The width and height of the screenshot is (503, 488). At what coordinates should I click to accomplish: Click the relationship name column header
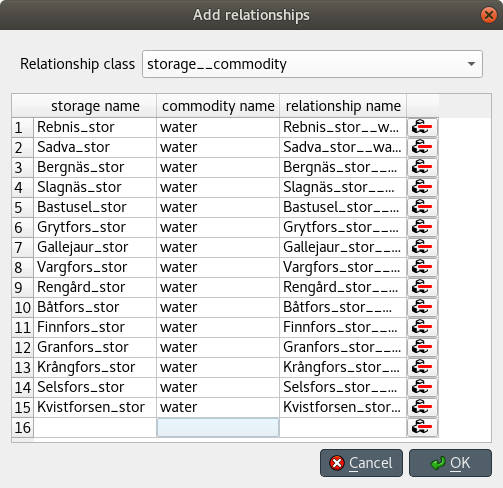[x=343, y=106]
